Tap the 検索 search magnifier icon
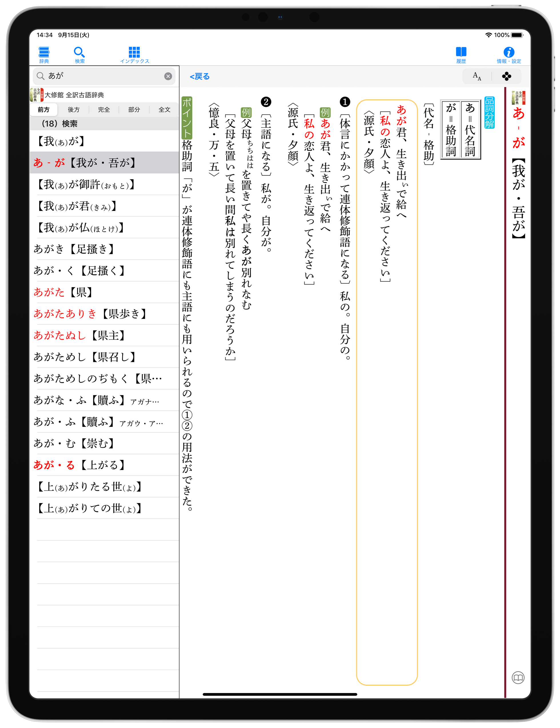 (79, 55)
